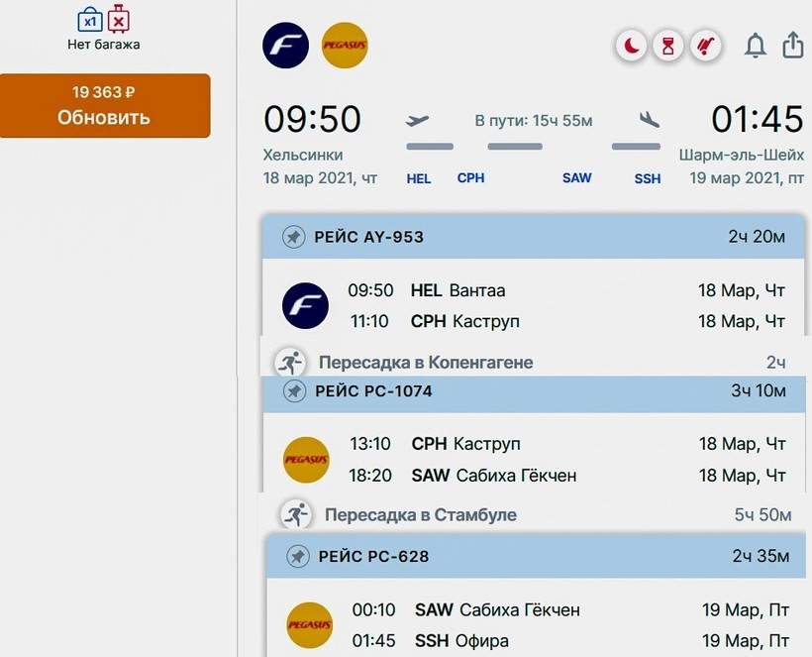Click the Finnair airline logo at top
The height and width of the screenshot is (657, 812).
[286, 46]
